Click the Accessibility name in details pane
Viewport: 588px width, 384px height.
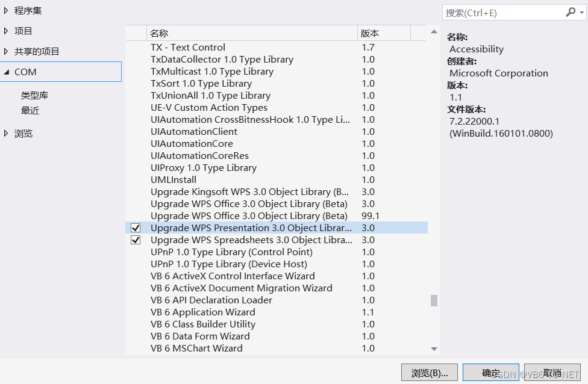(477, 49)
